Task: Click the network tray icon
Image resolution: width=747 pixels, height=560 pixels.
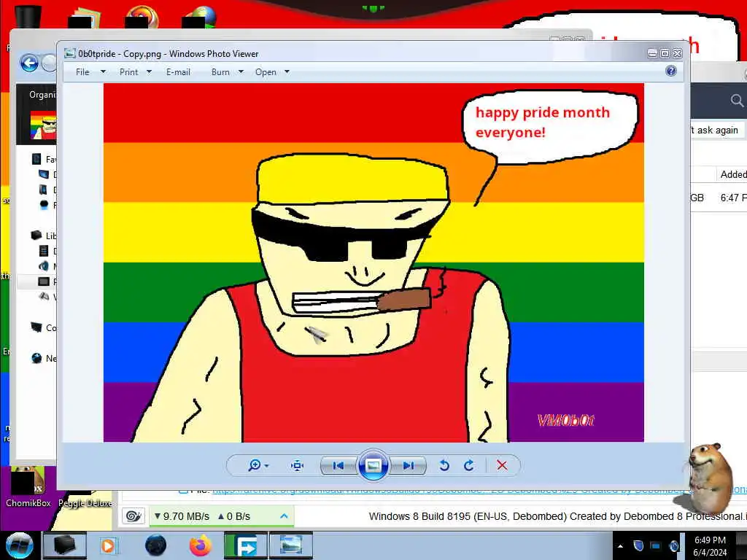Action: tap(656, 545)
